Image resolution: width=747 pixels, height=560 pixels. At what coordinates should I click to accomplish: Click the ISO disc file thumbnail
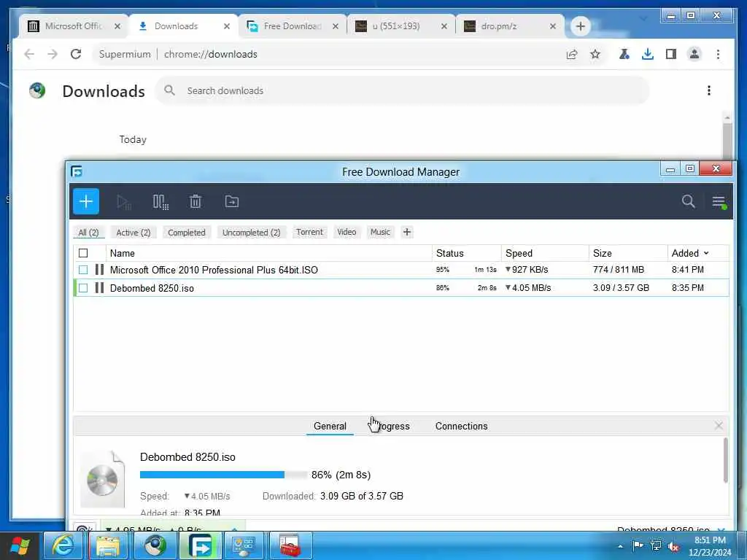[102, 478]
